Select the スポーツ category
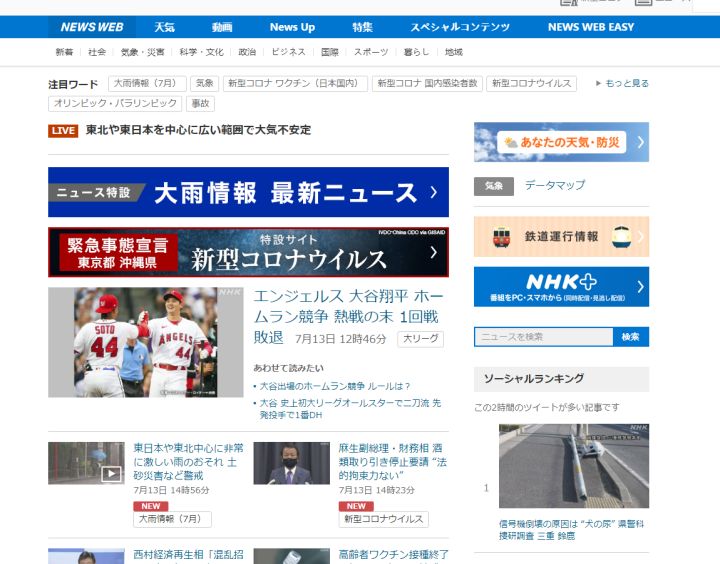Image resolution: width=720 pixels, height=564 pixels. [x=371, y=52]
